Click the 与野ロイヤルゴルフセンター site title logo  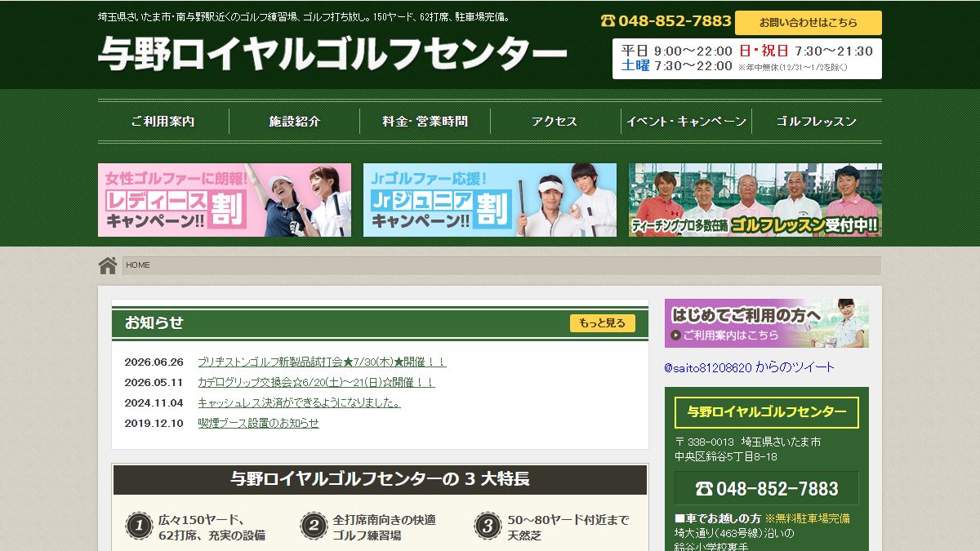pyautogui.click(x=332, y=54)
